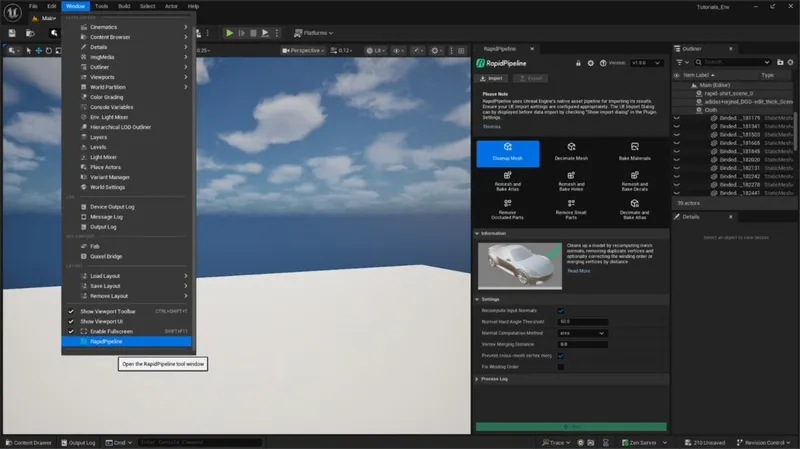
Task: Click the Vertex Merging Distance field
Action: 582,344
